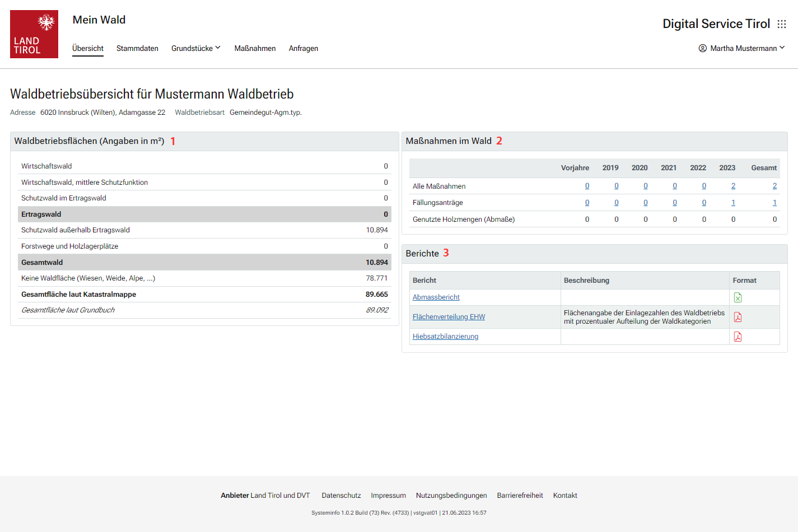Click Fällungsanträge Gesamt count link
The width and height of the screenshot is (798, 532).
pos(774,203)
